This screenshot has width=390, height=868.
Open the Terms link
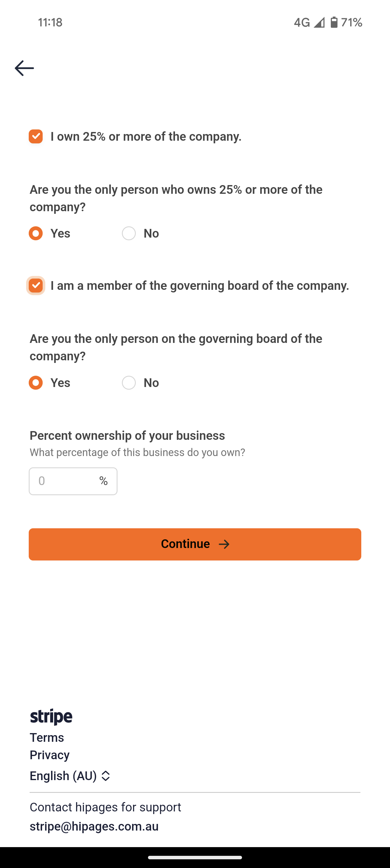(47, 738)
